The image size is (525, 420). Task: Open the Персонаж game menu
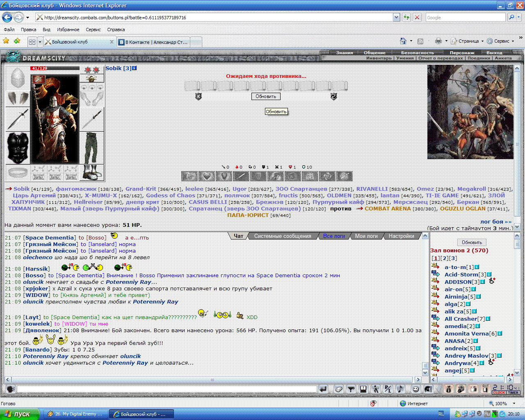(462, 52)
